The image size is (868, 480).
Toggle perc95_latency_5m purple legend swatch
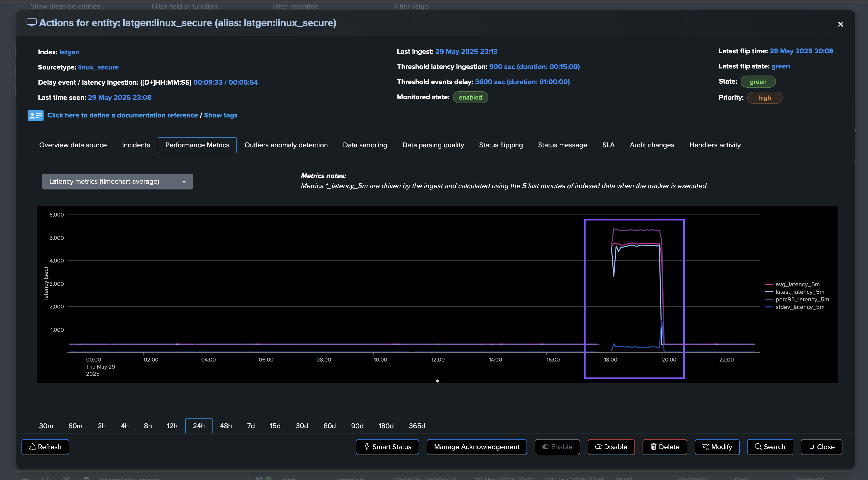(769, 299)
